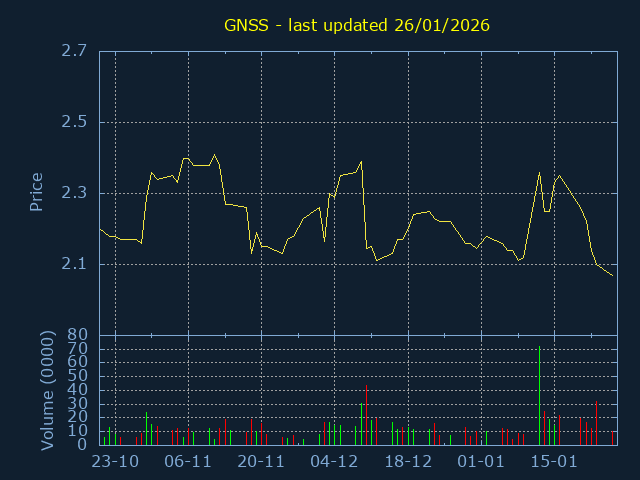Select the 2.7 price tick label

point(73,51)
